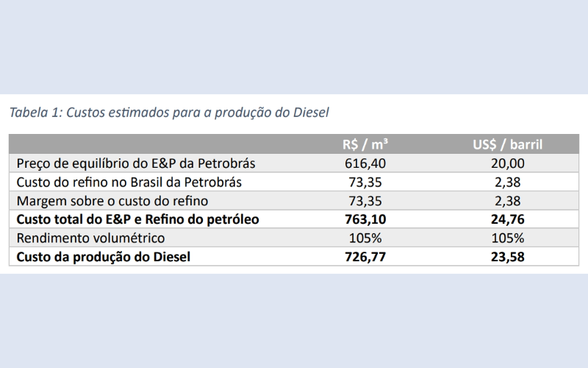The image size is (588, 368).
Task: Click 'Custo da produção do Diesel' label
Action: coord(103,257)
